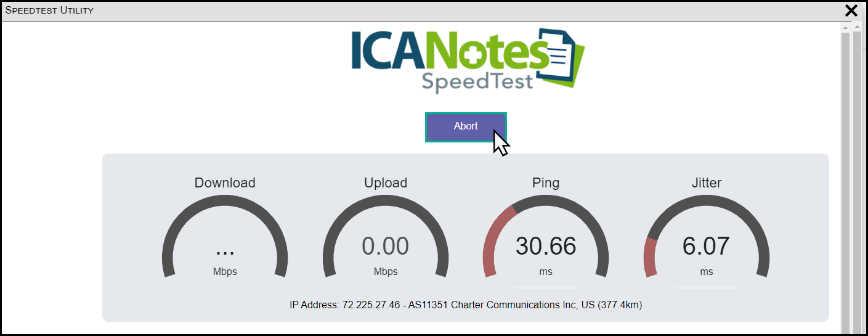Click the Abort button

(465, 126)
